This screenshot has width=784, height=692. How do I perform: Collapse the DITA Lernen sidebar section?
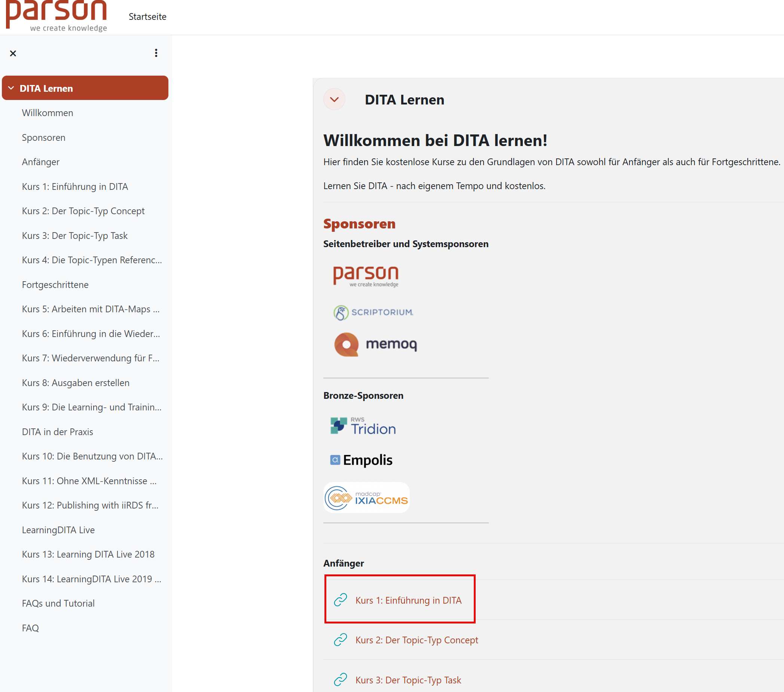click(11, 88)
